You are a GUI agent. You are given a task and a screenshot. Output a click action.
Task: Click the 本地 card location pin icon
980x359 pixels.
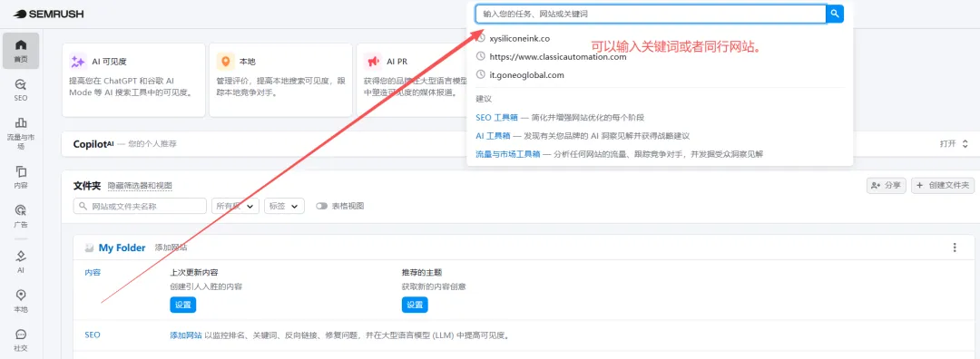pos(225,61)
